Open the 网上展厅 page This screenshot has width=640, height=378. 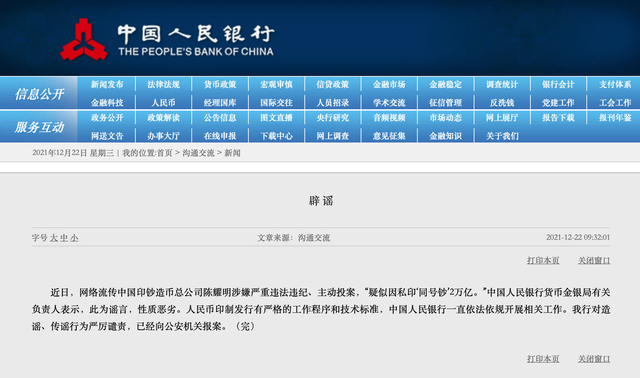point(502,118)
